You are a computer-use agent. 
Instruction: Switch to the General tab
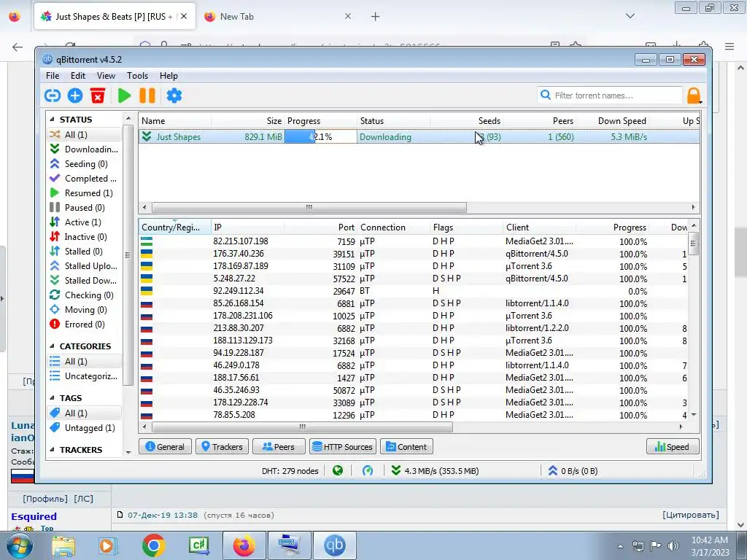165,447
